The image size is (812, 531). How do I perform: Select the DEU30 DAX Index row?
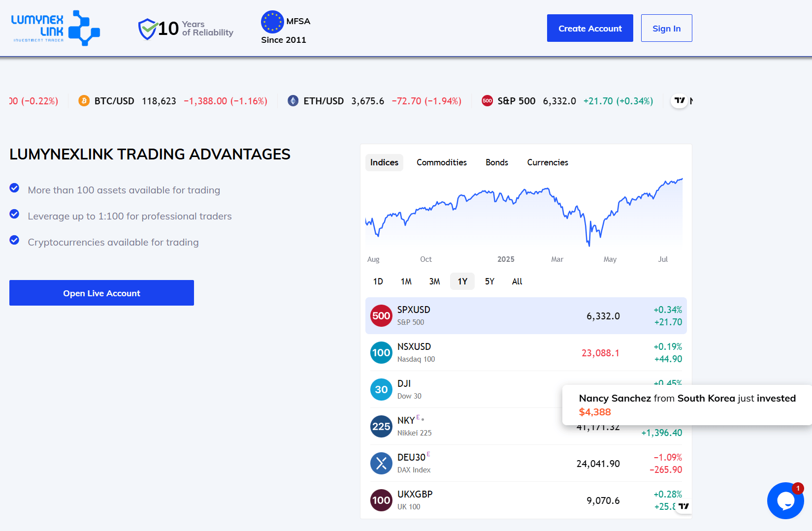click(x=526, y=464)
